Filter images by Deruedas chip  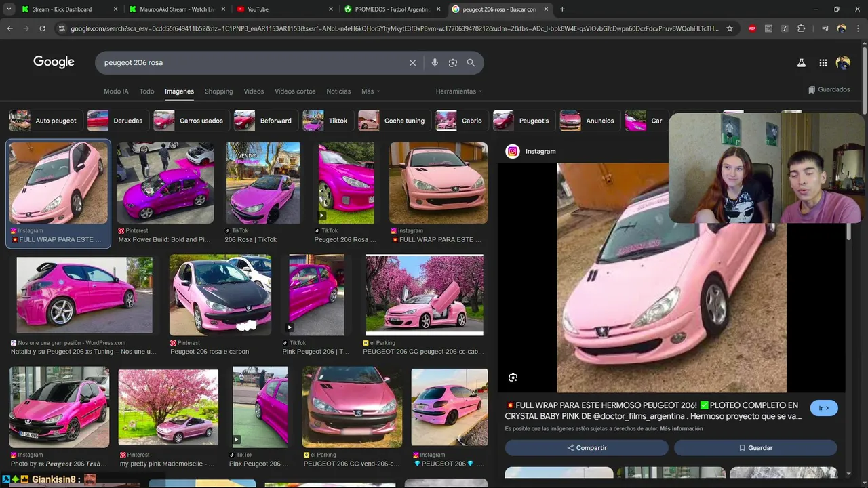point(118,121)
